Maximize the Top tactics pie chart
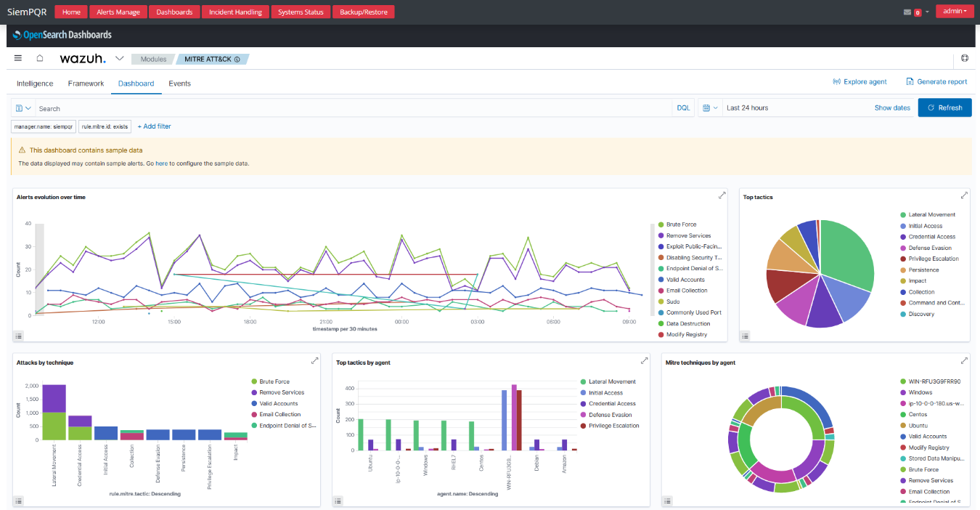Screen dimensions: 980x510 [964, 195]
